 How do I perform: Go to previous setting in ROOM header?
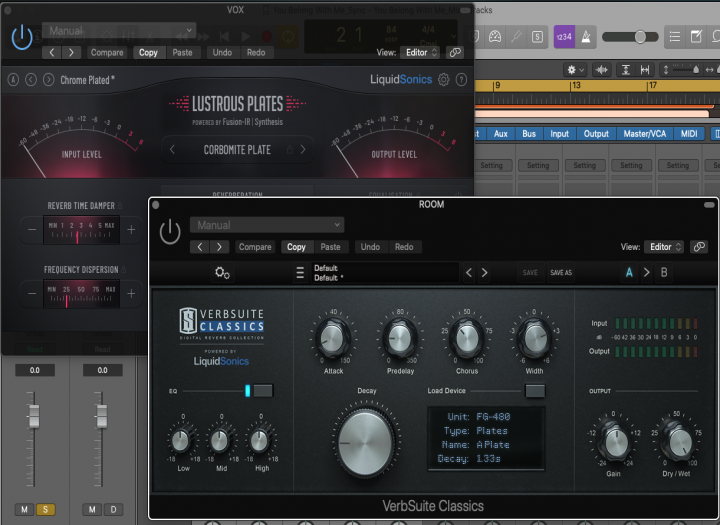[200, 247]
